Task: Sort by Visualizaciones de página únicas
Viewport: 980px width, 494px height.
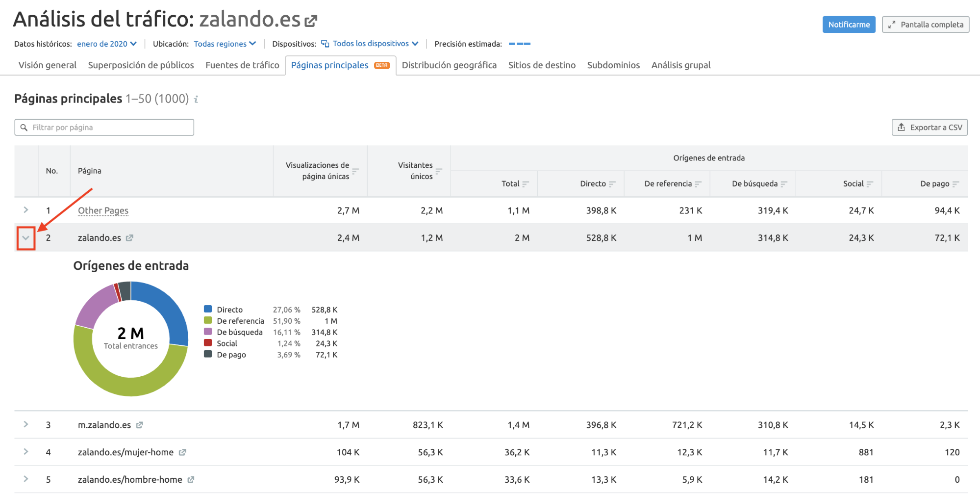Action: [355, 171]
